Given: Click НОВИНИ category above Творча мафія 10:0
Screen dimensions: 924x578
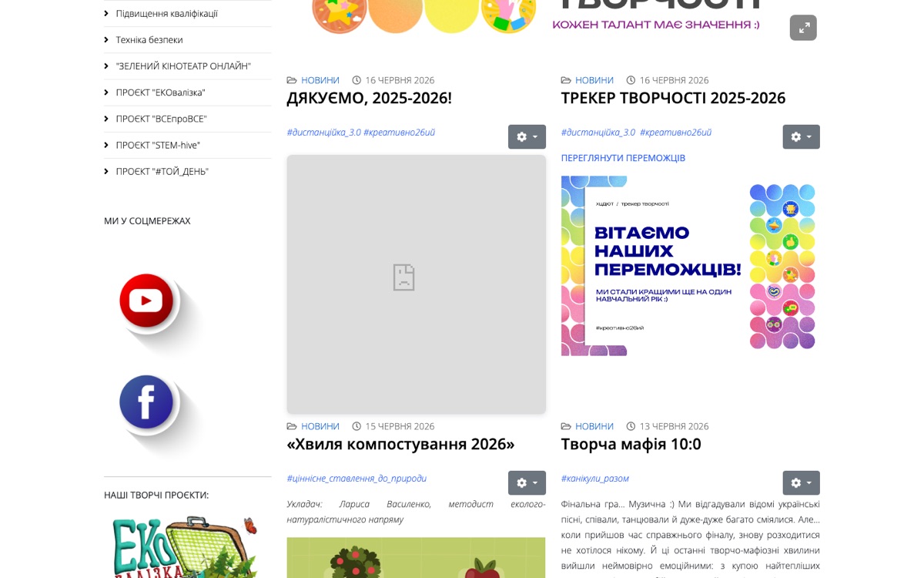Looking at the screenshot, I should coord(594,426).
